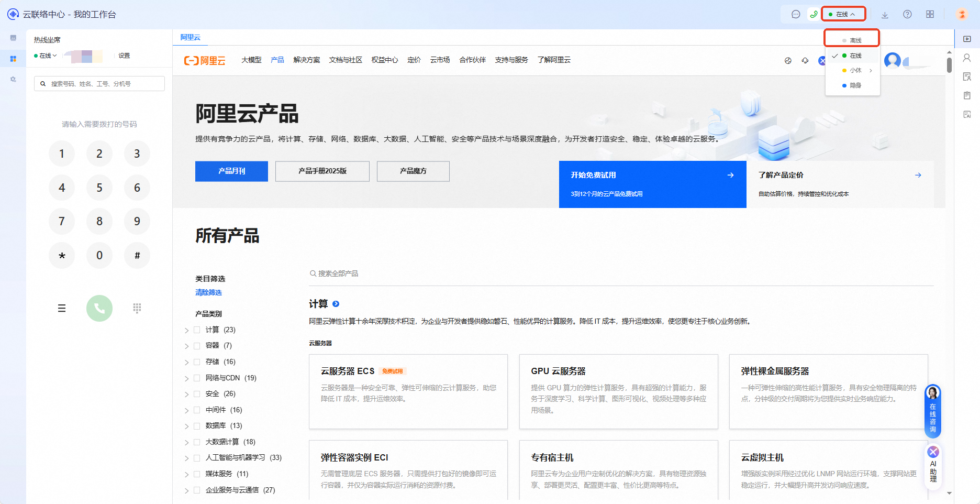Open the clipboard icon in right sidebar
Screen dimensions: 980x504
pyautogui.click(x=967, y=95)
